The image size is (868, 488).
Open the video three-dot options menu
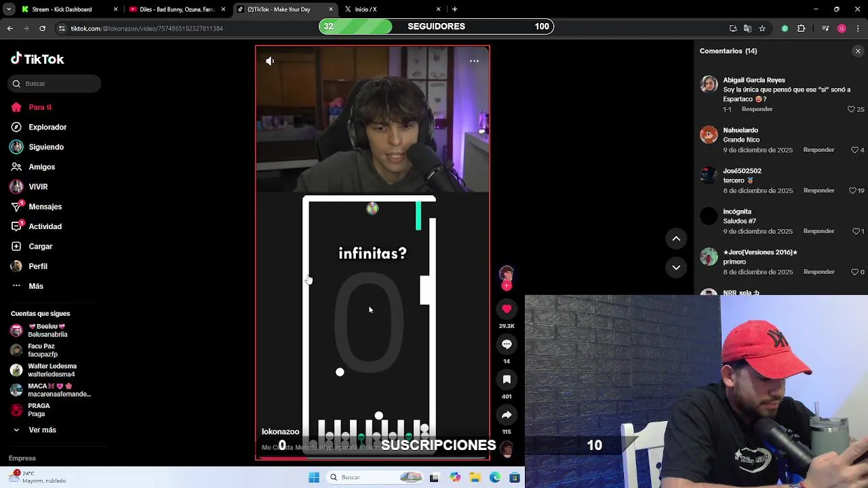coord(474,61)
